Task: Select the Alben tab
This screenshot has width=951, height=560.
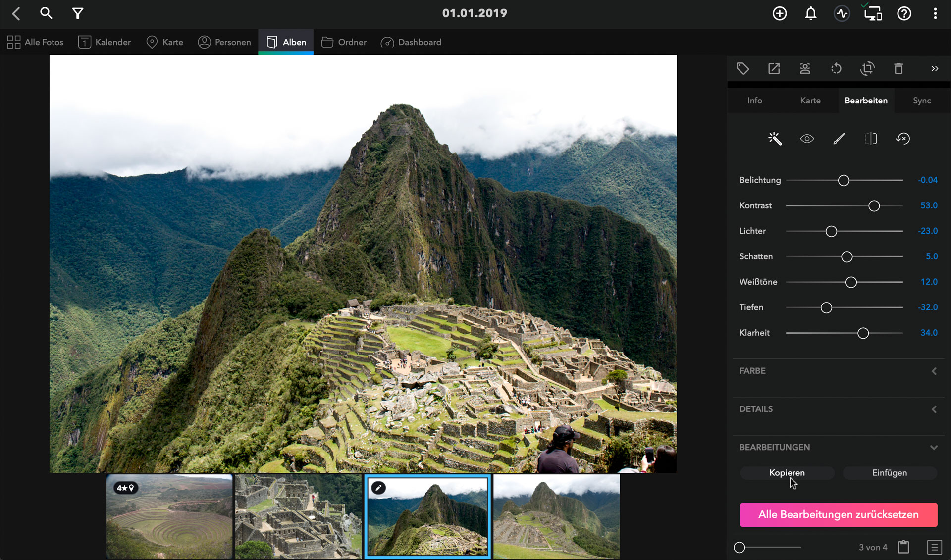Action: coord(286,42)
